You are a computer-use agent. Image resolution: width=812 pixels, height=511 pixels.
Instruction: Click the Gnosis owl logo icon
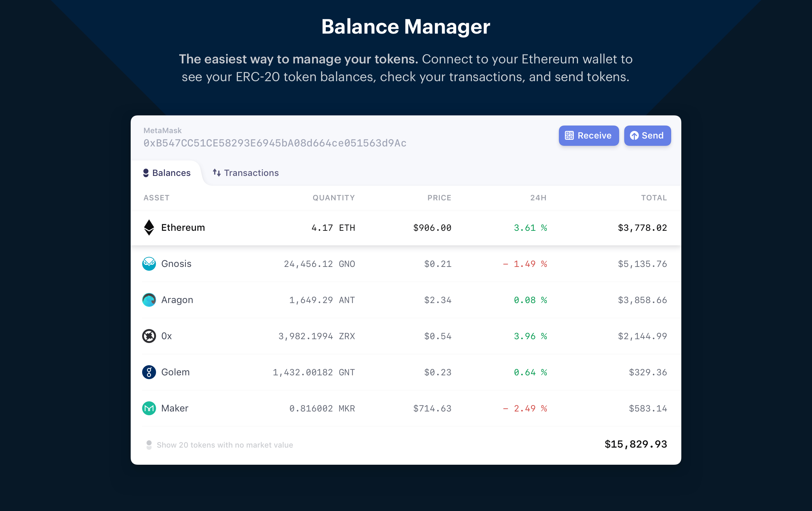tap(149, 264)
